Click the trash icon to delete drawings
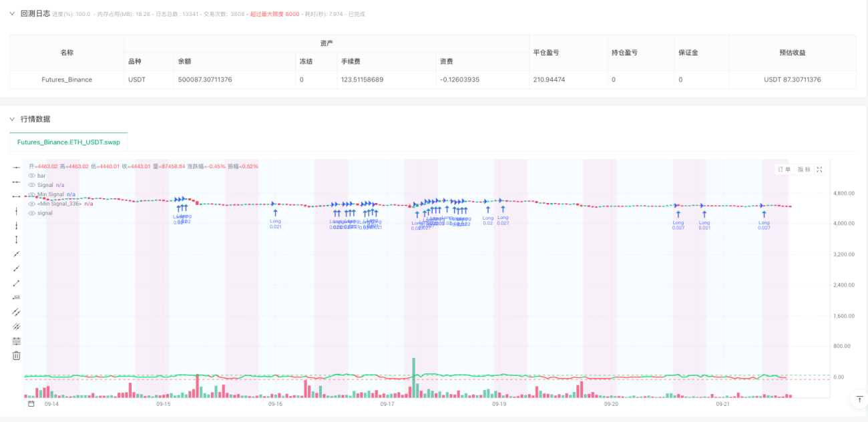 click(x=17, y=355)
